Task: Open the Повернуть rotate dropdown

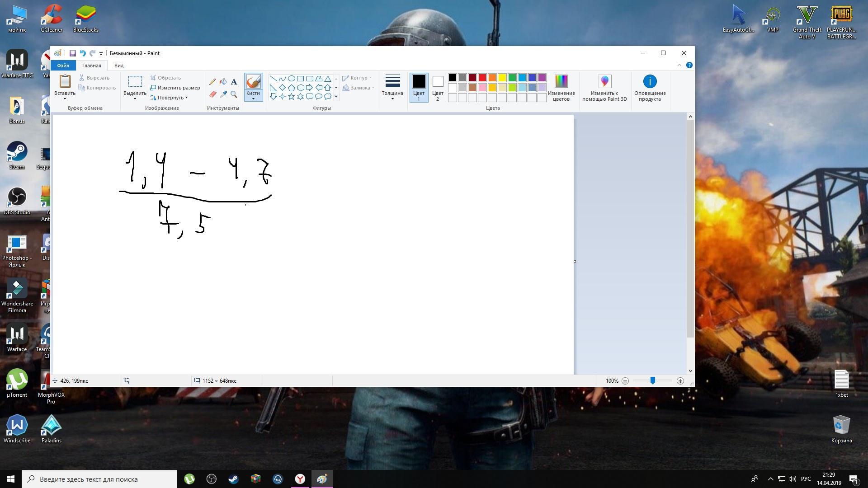Action: point(172,98)
